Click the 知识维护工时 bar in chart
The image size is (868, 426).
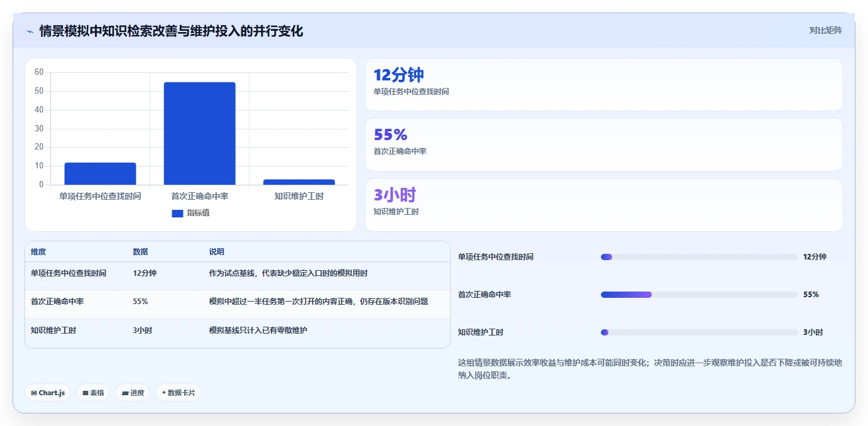[299, 182]
